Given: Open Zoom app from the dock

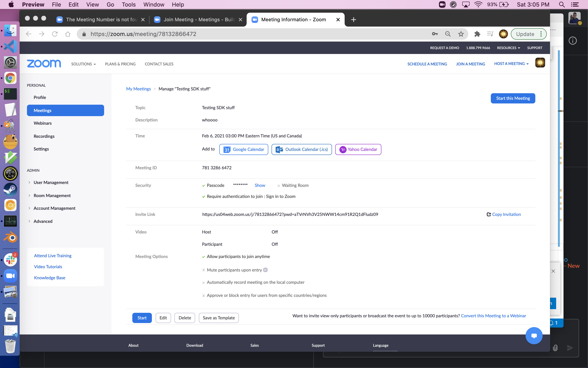Looking at the screenshot, I should (x=10, y=276).
